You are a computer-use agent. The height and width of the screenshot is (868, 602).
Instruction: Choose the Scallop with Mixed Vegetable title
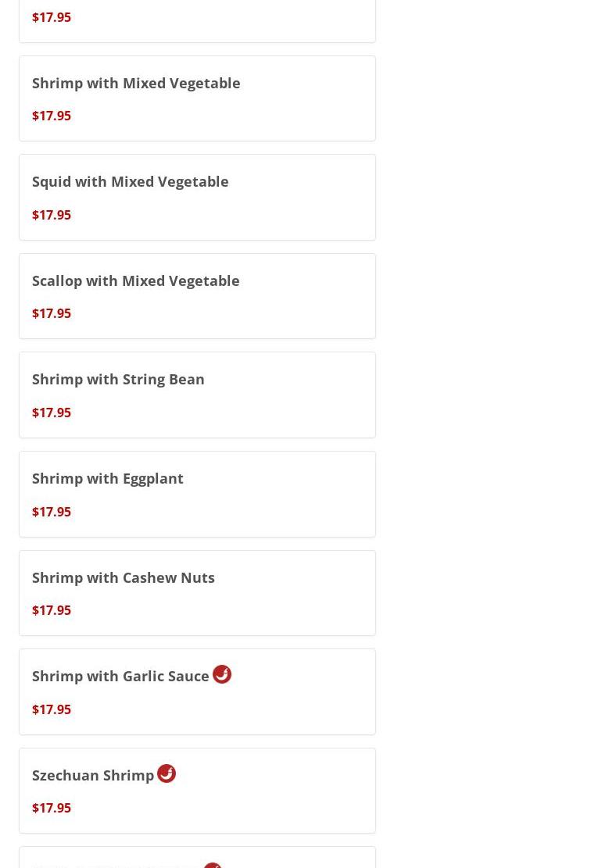[136, 280]
